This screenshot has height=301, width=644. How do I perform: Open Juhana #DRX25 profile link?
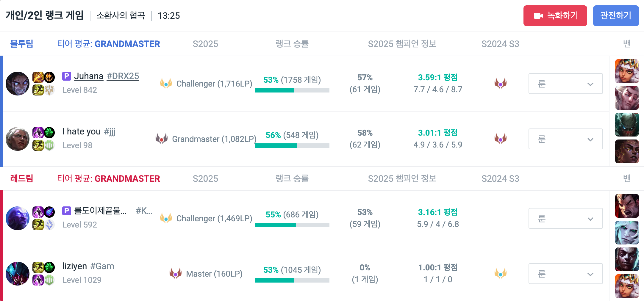pos(107,76)
